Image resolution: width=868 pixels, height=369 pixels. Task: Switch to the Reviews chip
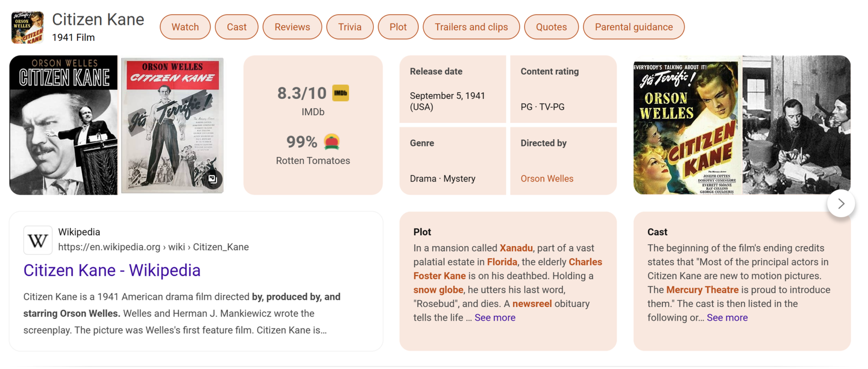pos(292,27)
